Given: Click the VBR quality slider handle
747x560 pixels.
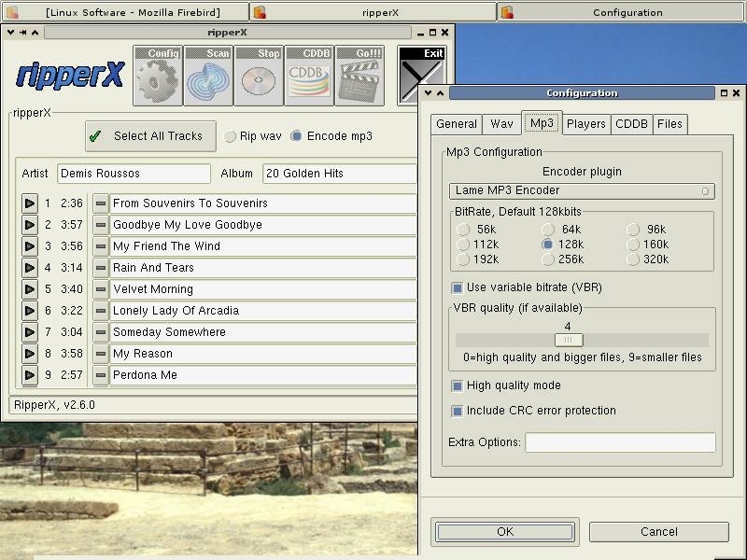Looking at the screenshot, I should click(569, 340).
